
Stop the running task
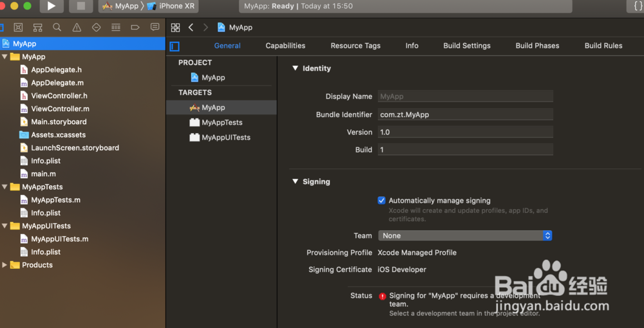coord(81,6)
